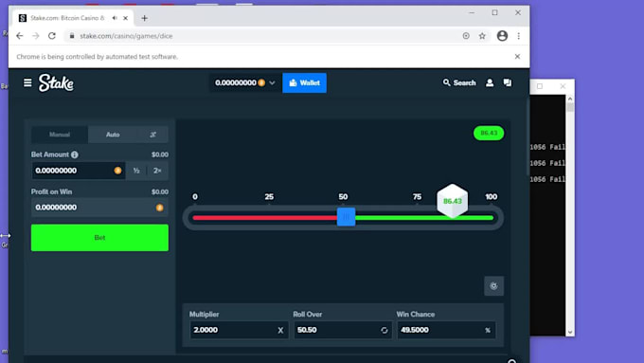Mute the Stake.com tab audio icon
Image resolution: width=644 pixels, height=363 pixels.
(115, 18)
